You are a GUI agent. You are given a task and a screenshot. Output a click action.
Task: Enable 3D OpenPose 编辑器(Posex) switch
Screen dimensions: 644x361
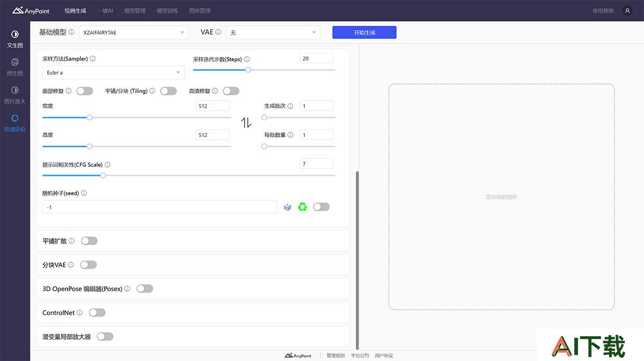pyautogui.click(x=145, y=289)
